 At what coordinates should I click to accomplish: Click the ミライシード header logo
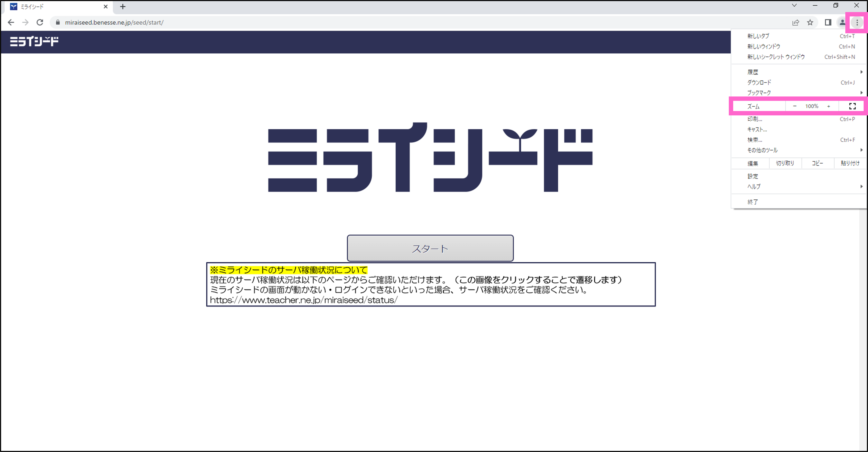34,41
